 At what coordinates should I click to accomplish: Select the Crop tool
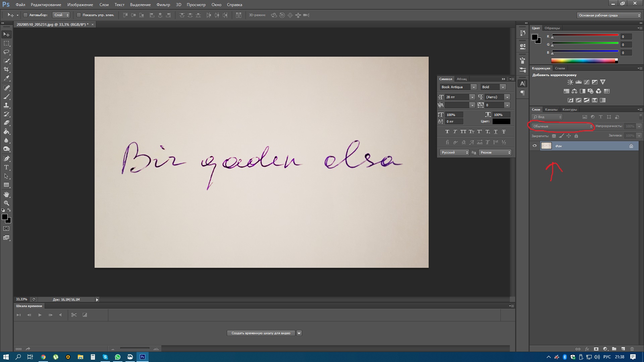pyautogui.click(x=6, y=69)
